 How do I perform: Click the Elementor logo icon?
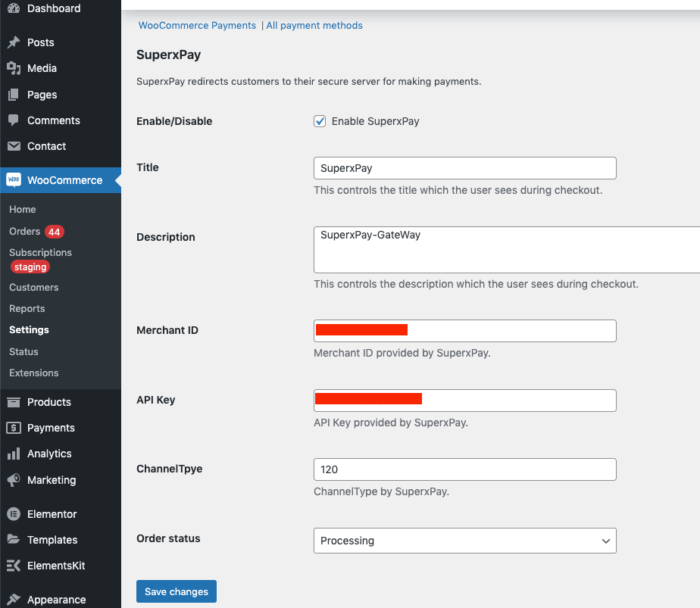click(14, 514)
